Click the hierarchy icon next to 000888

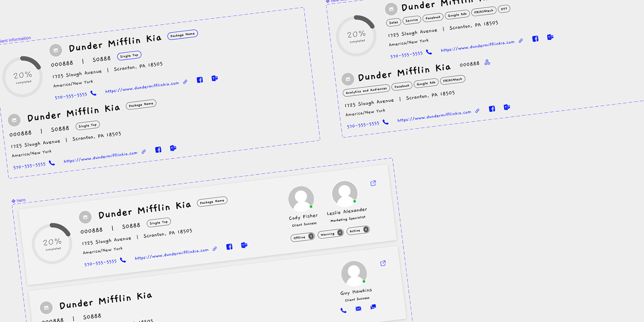coord(487,62)
